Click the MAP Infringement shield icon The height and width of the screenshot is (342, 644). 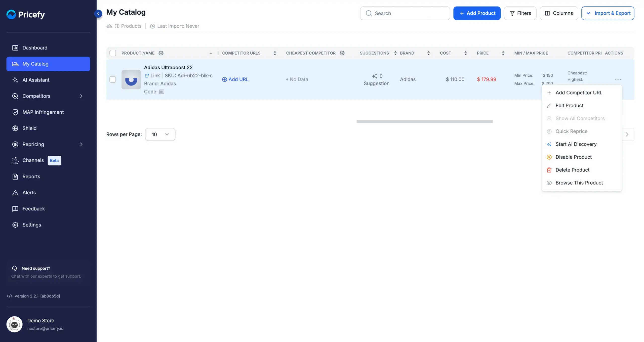click(x=15, y=112)
